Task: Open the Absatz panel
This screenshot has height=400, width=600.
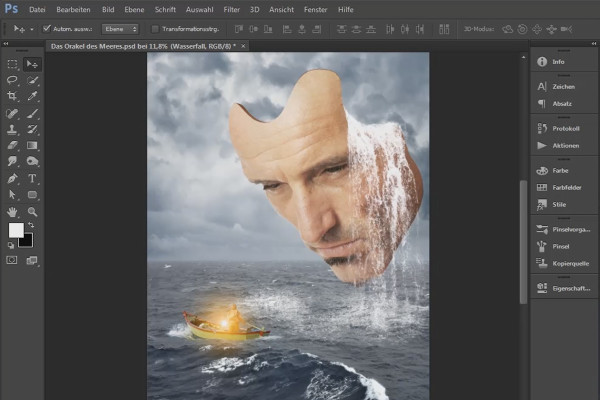Action: point(564,104)
